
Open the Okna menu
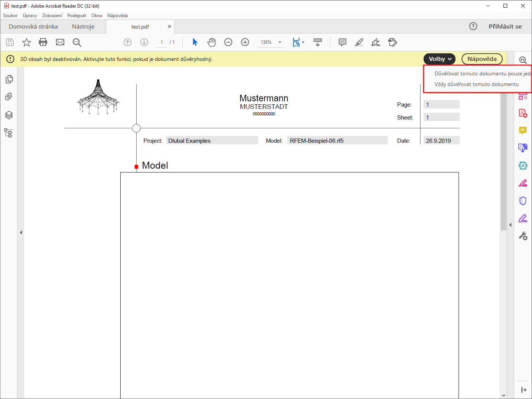pos(97,16)
